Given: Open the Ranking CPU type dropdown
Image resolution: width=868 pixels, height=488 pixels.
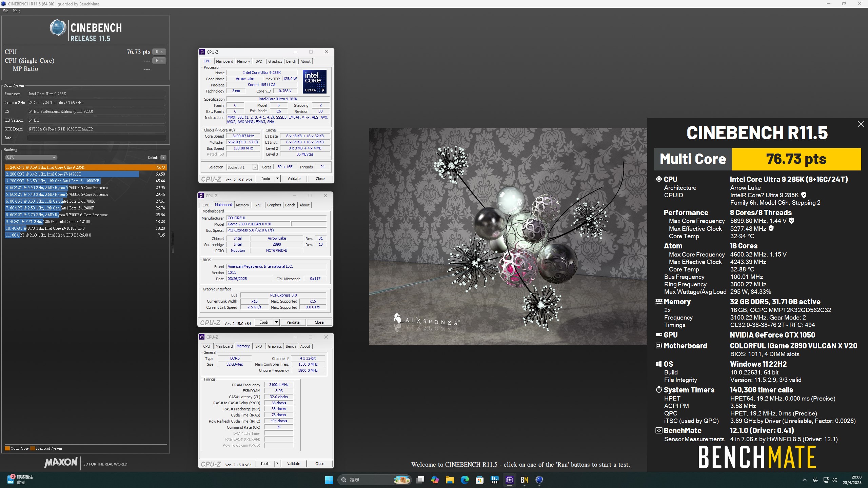Looking at the screenshot, I should click(x=31, y=157).
